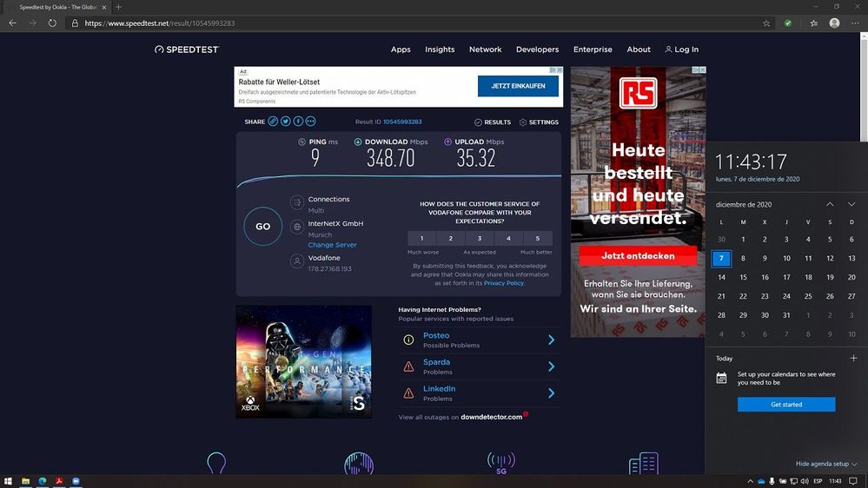868x488 pixels.
Task: Open File Explorer from taskbar
Action: (25, 481)
